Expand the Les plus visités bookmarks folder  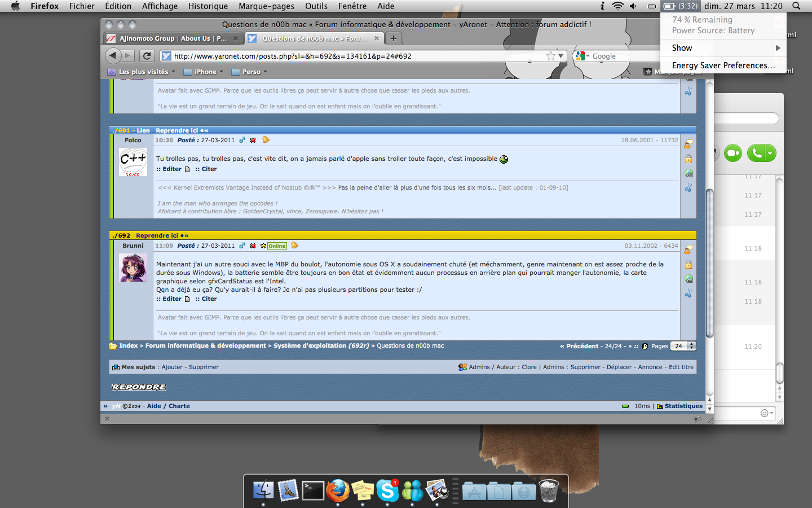[x=143, y=72]
